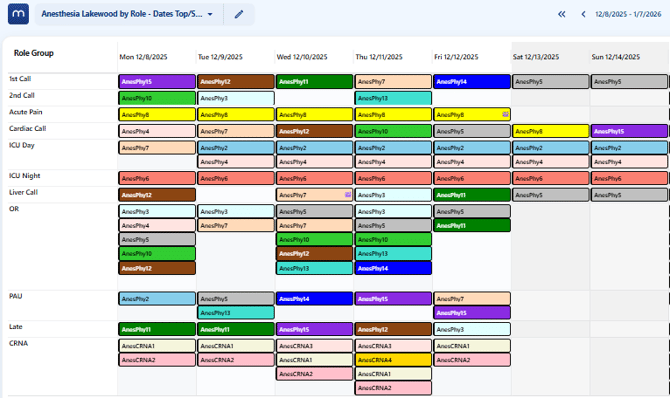Select the Sun 12/14/2025 column header

(x=616, y=57)
